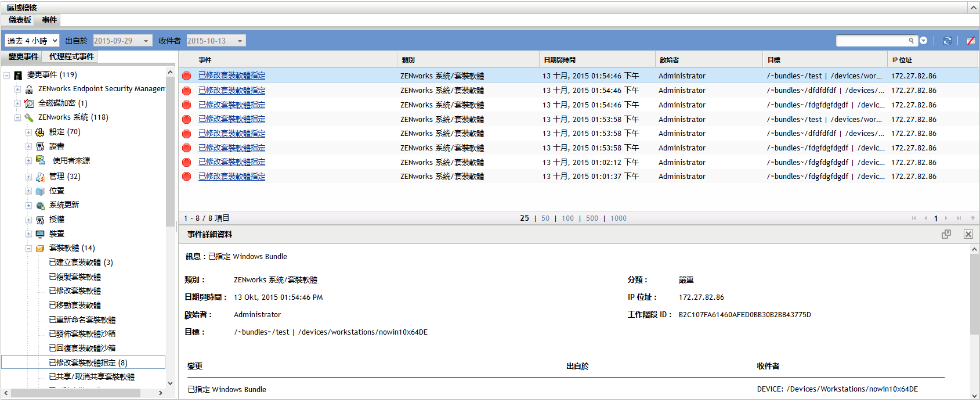This screenshot has width=980, height=402.
Task: Show 50 items per page
Action: tap(545, 218)
